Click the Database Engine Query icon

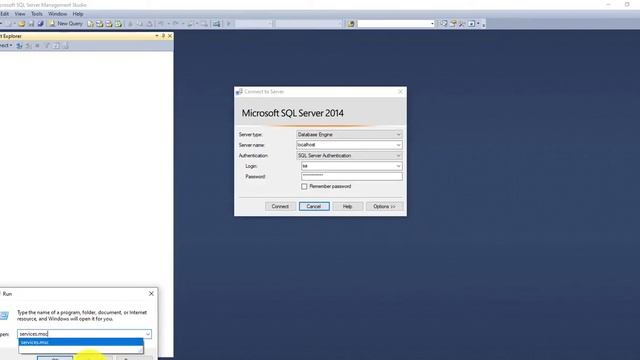pos(90,24)
